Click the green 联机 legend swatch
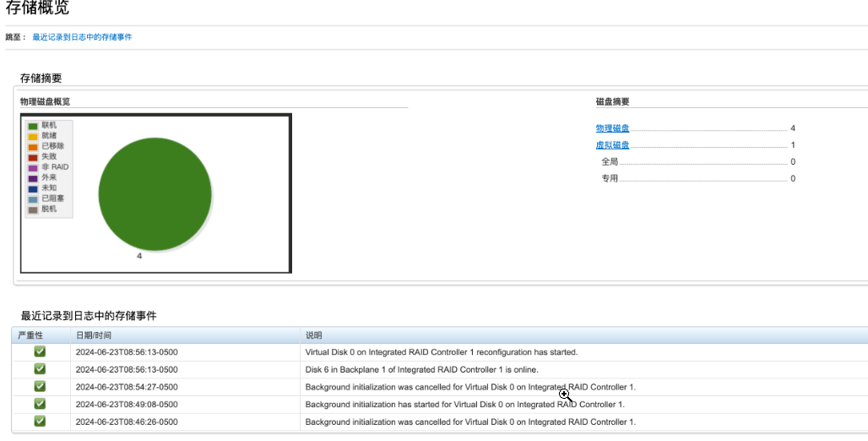This screenshot has width=868, height=441. (x=33, y=126)
